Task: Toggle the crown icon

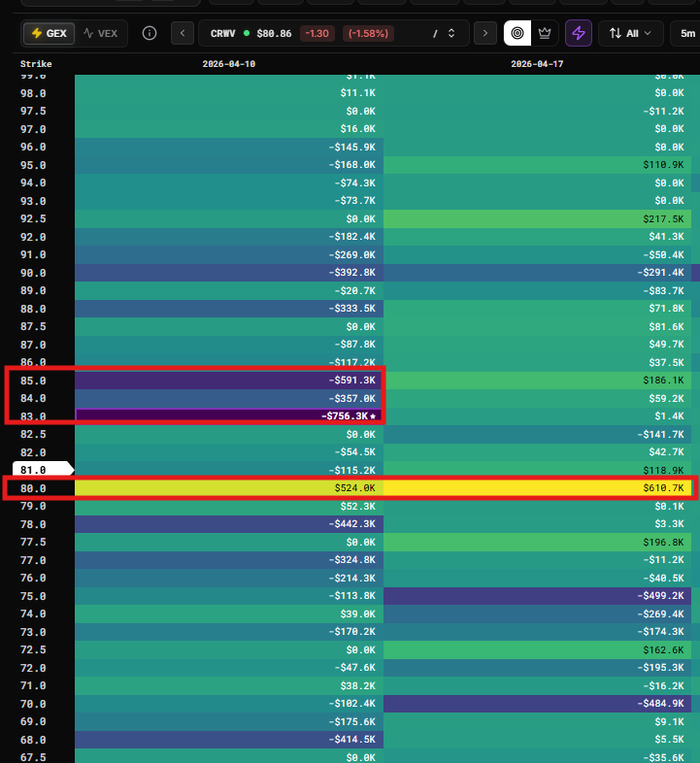Action: coord(545,33)
